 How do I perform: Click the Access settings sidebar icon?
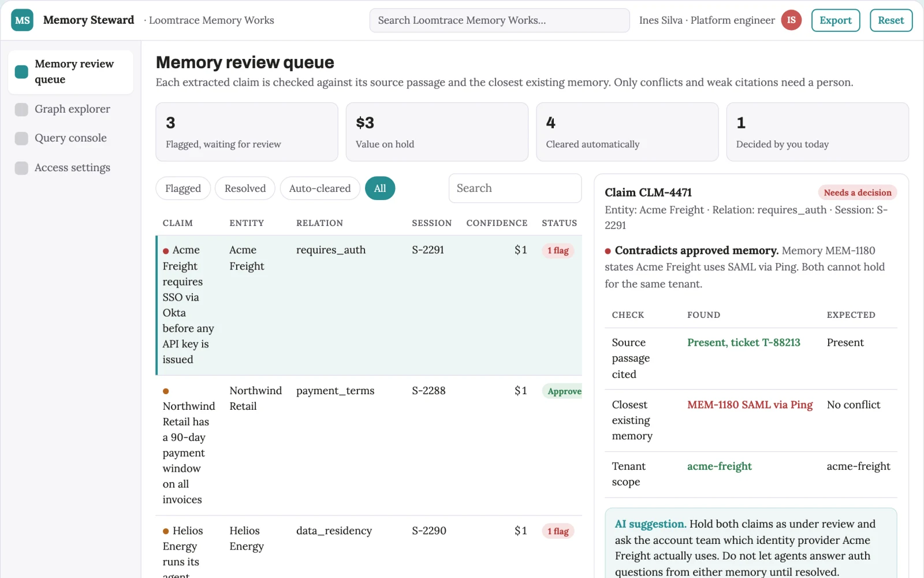tap(21, 168)
